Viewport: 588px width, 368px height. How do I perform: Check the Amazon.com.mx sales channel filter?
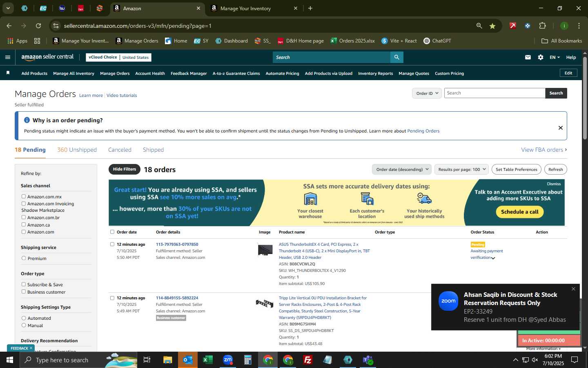(x=24, y=196)
